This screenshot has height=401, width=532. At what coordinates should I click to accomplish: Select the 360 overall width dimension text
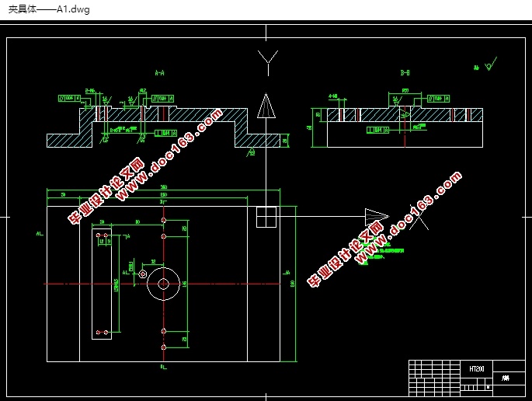click(x=164, y=187)
